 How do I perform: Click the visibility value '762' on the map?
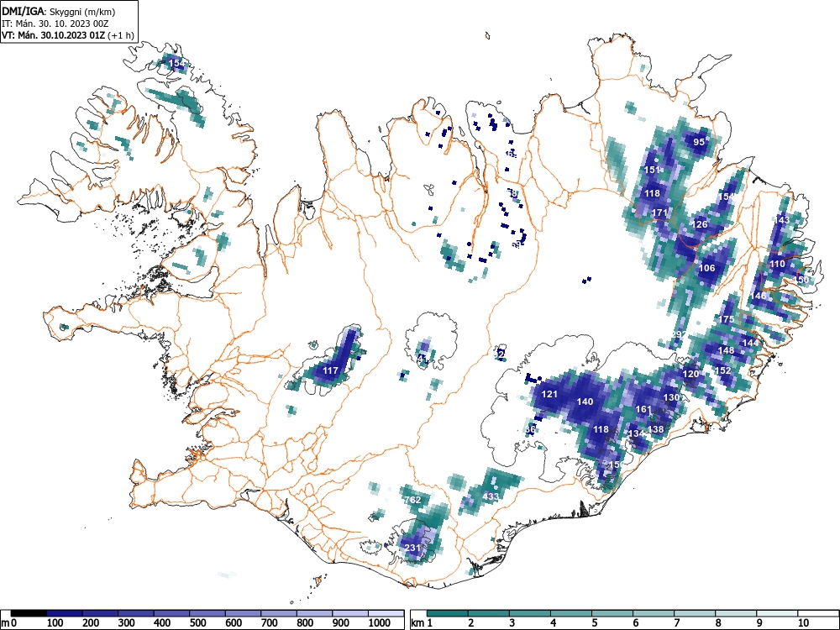pos(412,500)
